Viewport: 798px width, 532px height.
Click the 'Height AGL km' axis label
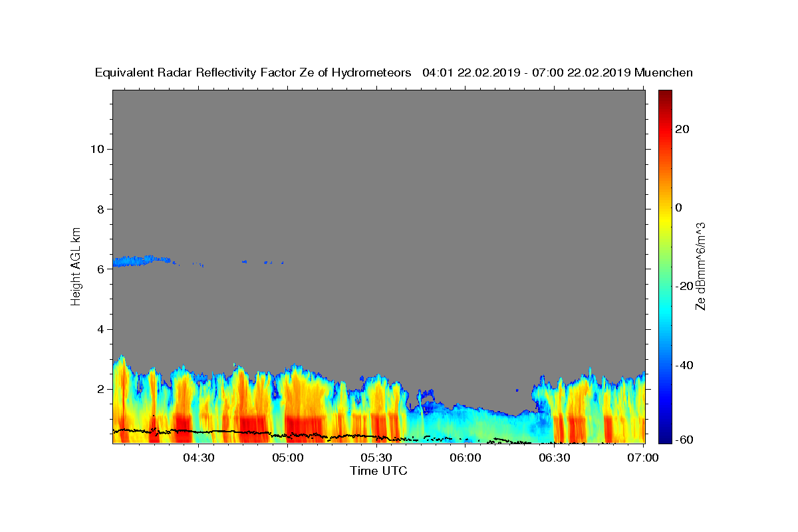pyautogui.click(x=76, y=265)
